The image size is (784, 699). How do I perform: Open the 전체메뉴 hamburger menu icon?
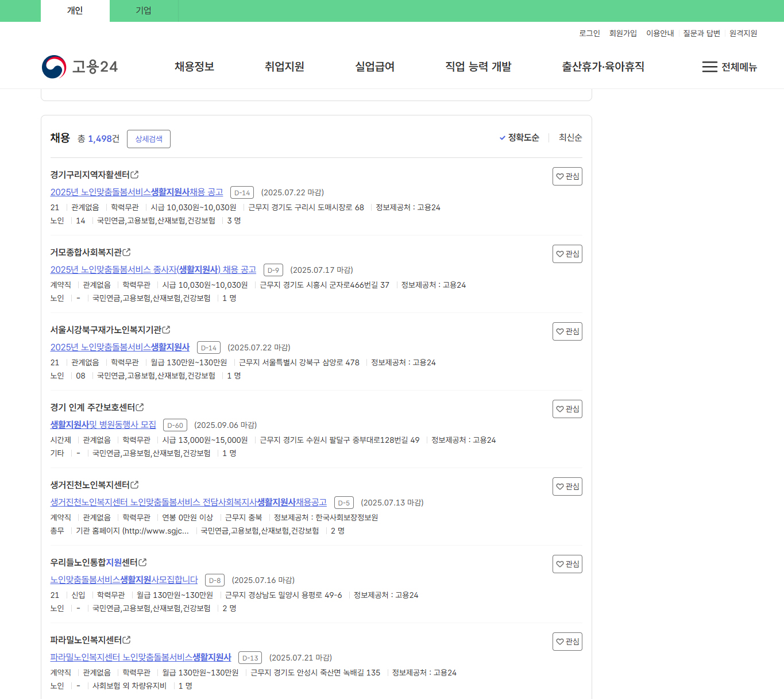click(709, 67)
